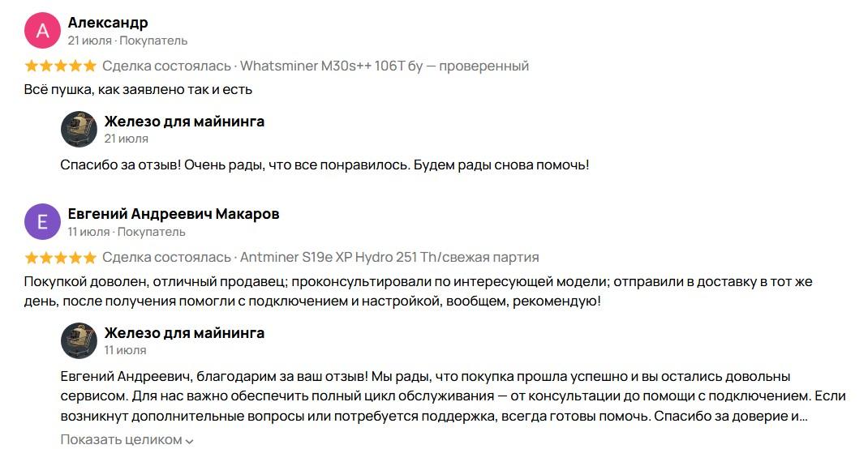This screenshot has height=449, width=868.
Task: Open Железо для майнинга in the 21 июля reply
Action: pos(184,122)
